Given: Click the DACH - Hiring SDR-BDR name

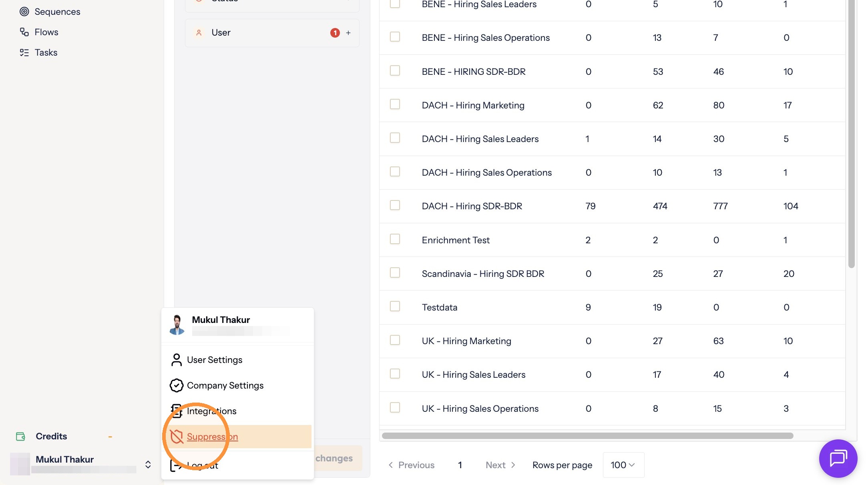Looking at the screenshot, I should (x=472, y=206).
